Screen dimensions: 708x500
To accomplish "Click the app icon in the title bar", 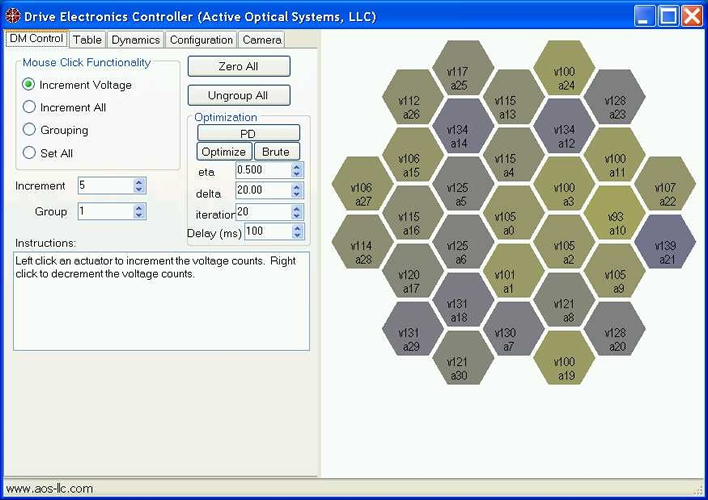I will 12,15.
